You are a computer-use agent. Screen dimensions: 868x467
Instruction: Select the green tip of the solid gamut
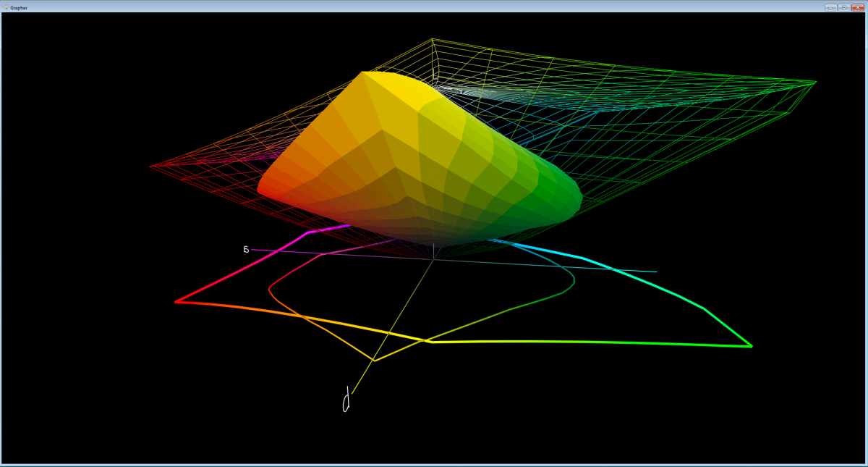579,198
